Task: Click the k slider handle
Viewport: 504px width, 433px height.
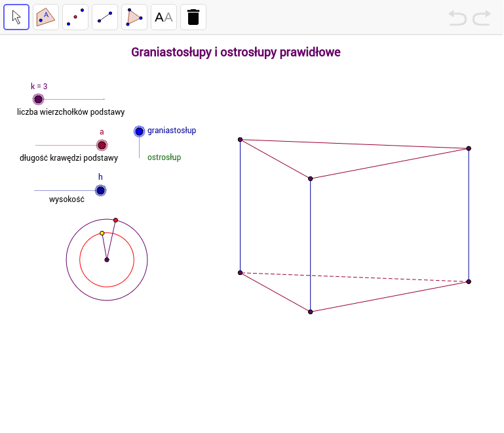Action: [38, 100]
